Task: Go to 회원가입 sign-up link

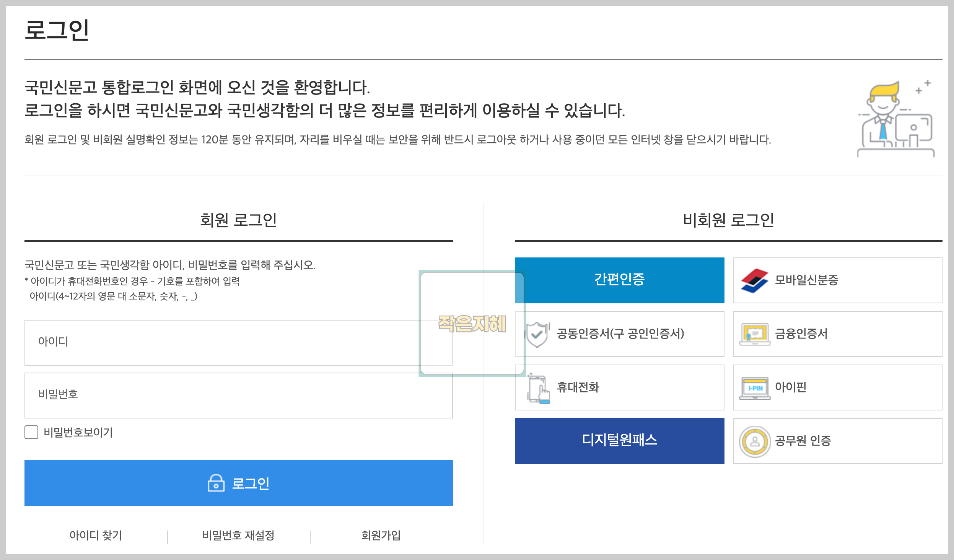Action: [x=381, y=535]
